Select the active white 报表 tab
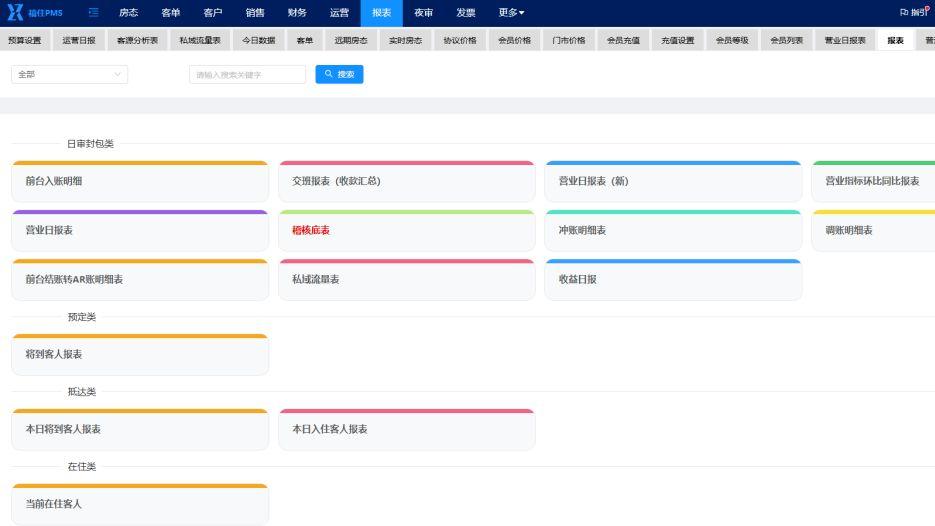The width and height of the screenshot is (935, 526). (896, 41)
